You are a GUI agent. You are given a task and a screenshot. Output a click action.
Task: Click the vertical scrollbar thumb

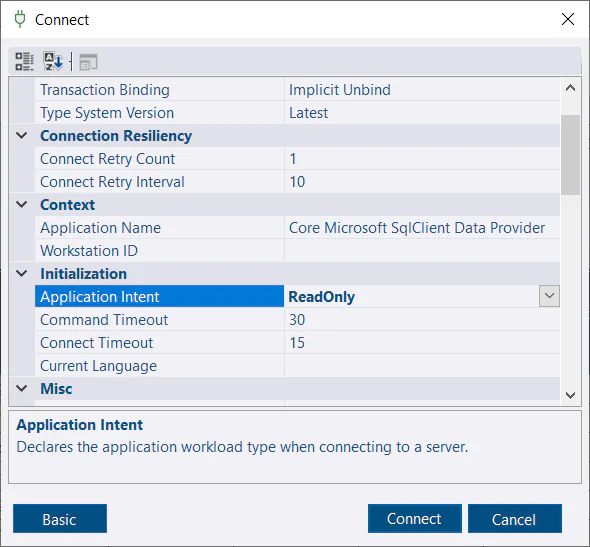570,155
